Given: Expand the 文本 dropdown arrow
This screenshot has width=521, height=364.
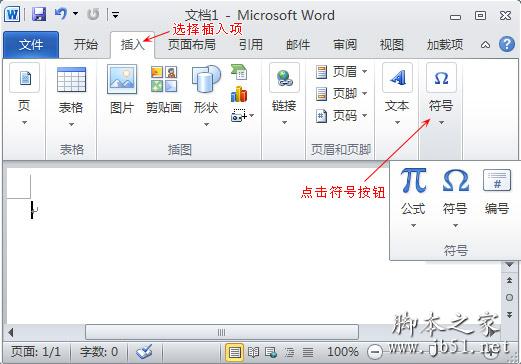Looking at the screenshot, I should pyautogui.click(x=397, y=123).
